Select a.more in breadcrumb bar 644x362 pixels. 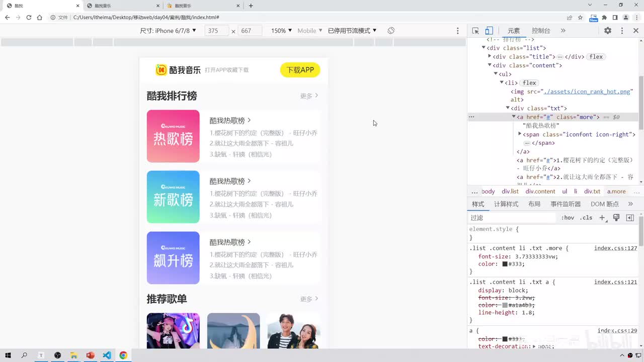click(x=616, y=192)
